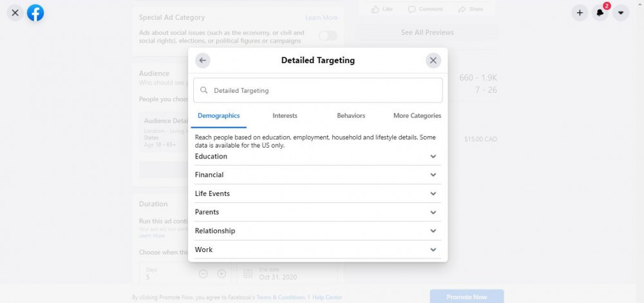This screenshot has width=644, height=303.
Task: Expand the Parents category chevron
Action: point(433,212)
